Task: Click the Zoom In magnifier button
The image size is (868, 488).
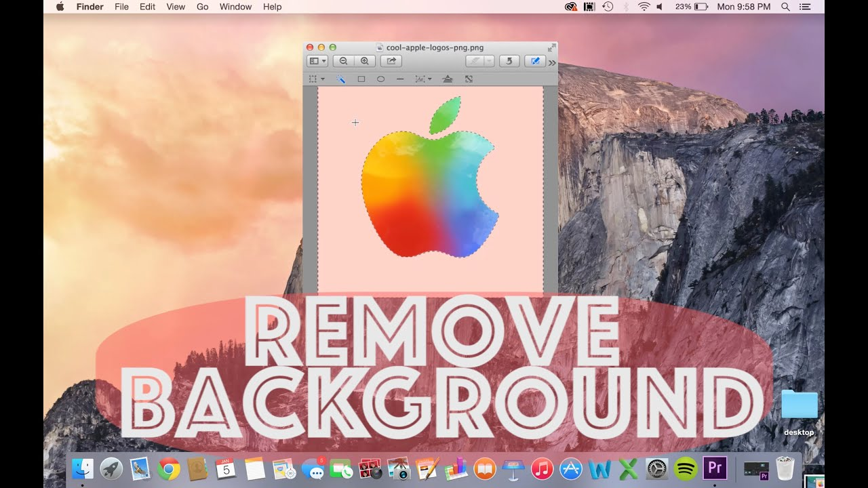Action: click(365, 61)
